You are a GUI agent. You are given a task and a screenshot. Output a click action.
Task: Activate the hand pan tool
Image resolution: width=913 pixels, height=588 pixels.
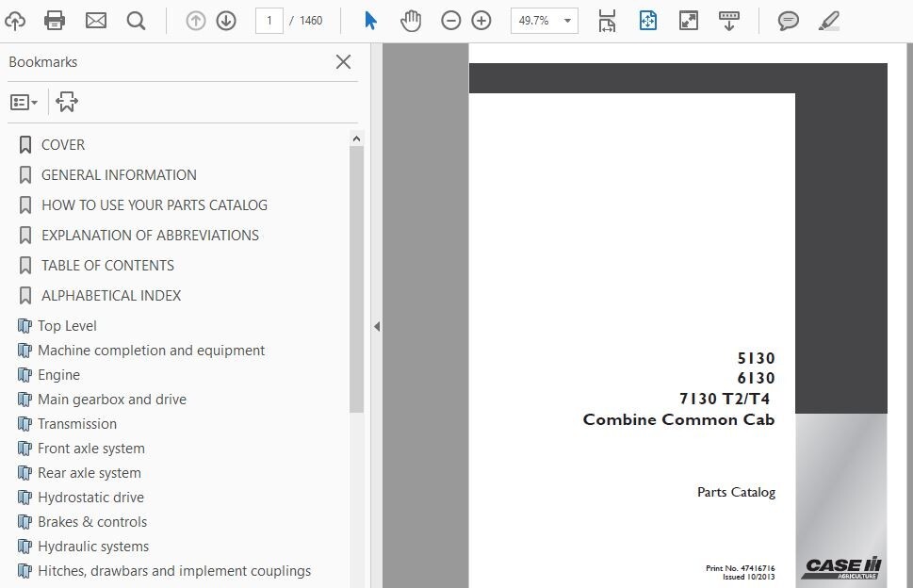(x=411, y=21)
